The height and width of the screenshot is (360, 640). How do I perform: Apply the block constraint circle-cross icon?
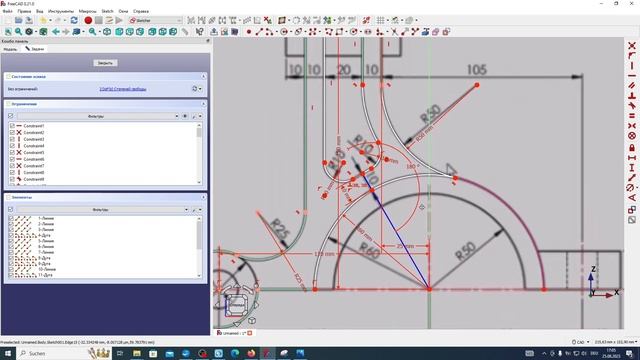(x=632, y=136)
